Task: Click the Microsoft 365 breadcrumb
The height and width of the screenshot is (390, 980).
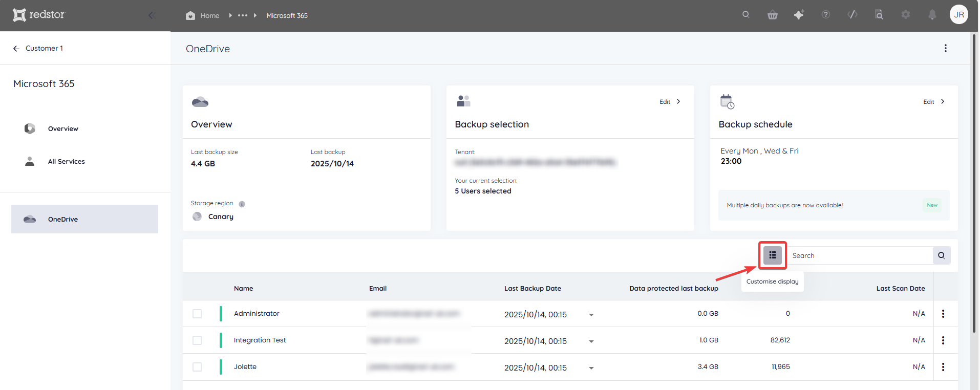Action: (287, 15)
